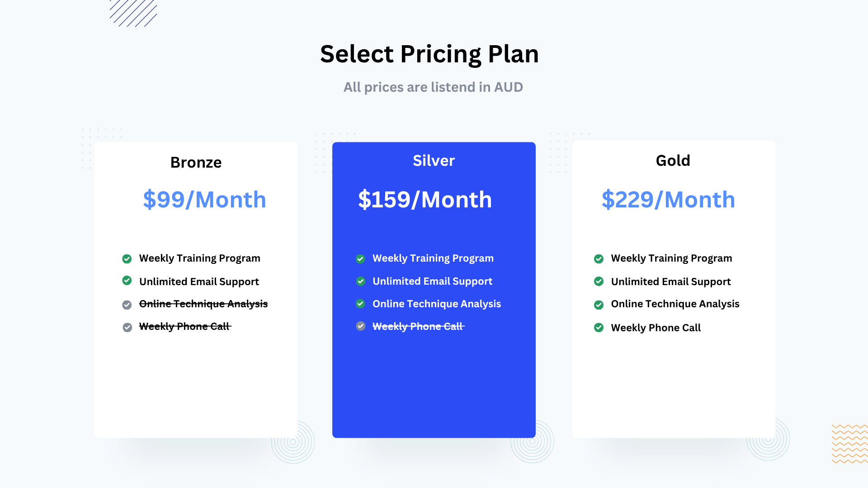868x488 pixels.
Task: Select the Silver plan heading
Action: tap(434, 160)
